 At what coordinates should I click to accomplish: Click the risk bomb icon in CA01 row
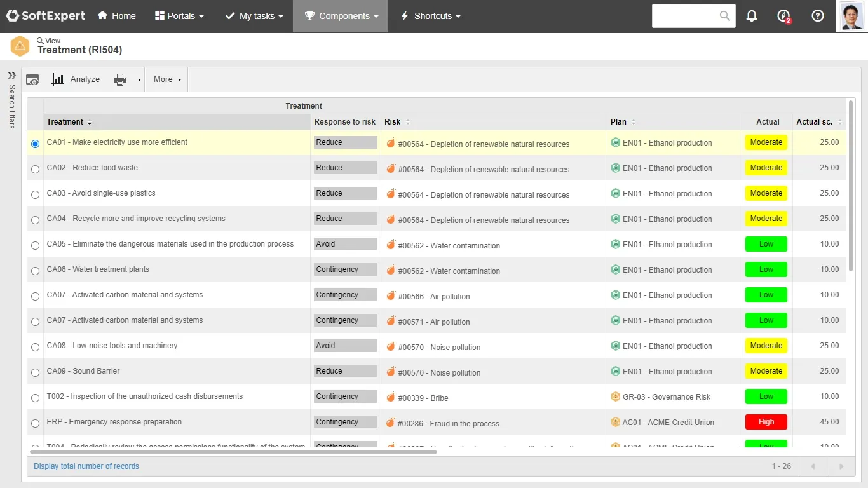pyautogui.click(x=391, y=142)
